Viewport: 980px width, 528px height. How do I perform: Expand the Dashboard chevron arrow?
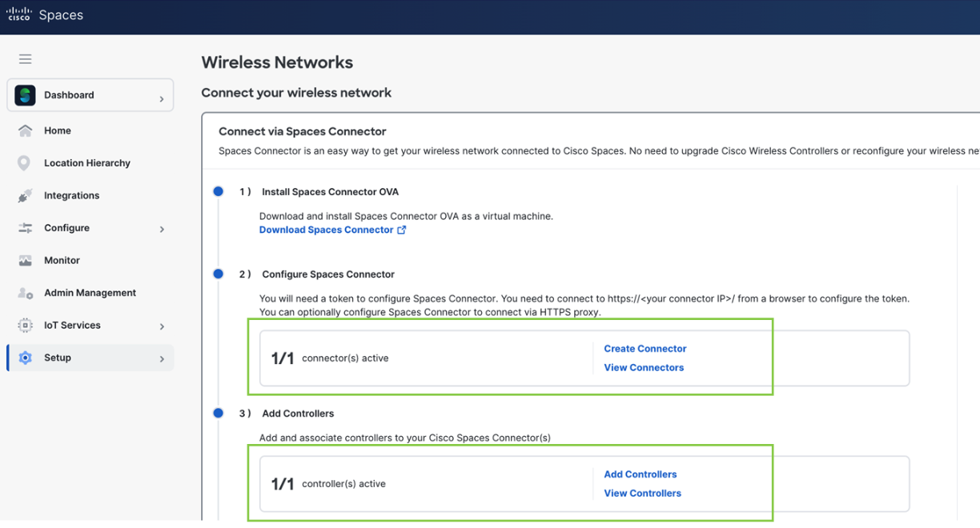click(162, 98)
